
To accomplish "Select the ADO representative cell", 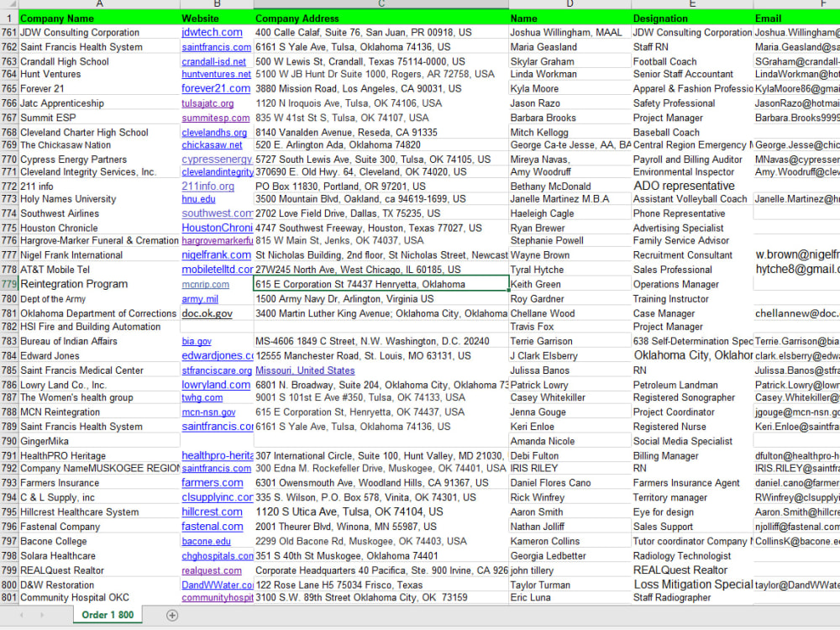I will [x=692, y=186].
